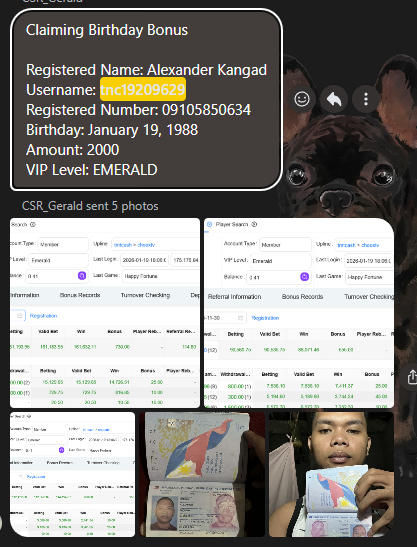Open the three-dot more options menu
This screenshot has width=417, height=547.
[366, 99]
